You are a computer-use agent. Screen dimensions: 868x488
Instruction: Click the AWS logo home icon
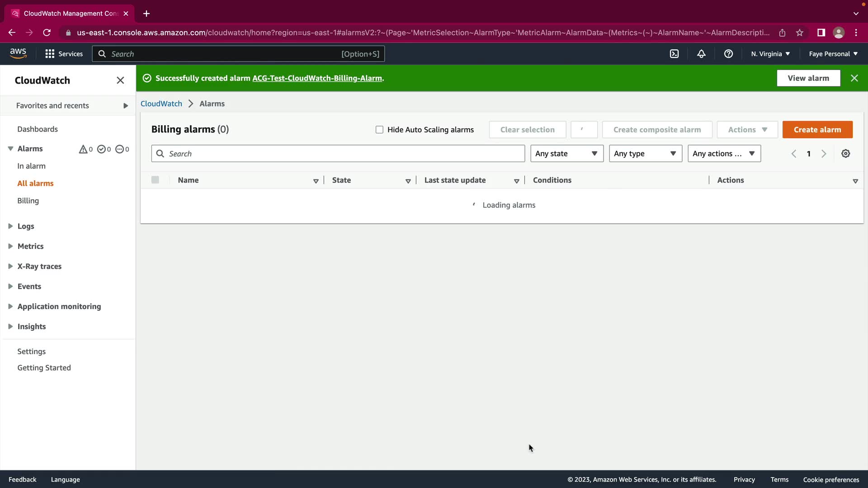click(18, 53)
